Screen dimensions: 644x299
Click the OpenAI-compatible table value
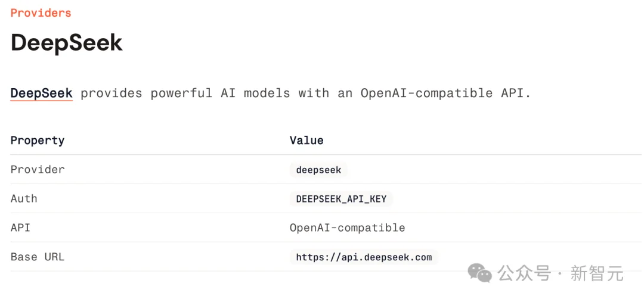(x=347, y=228)
